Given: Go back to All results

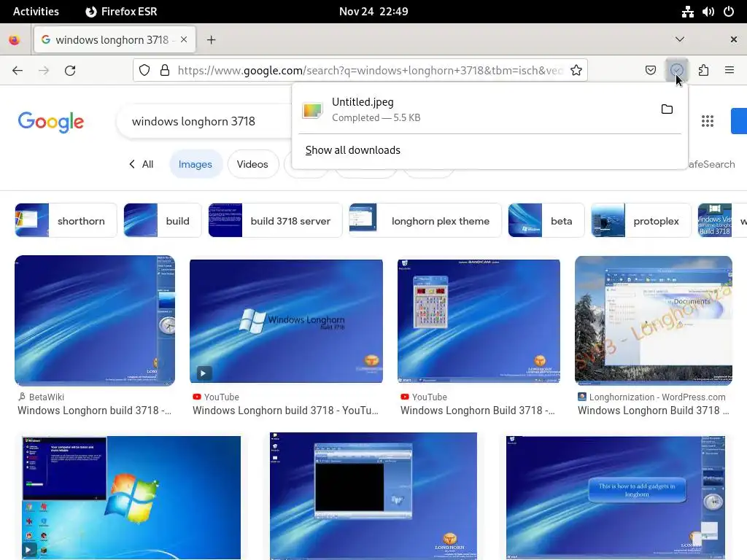Looking at the screenshot, I should pos(142,164).
